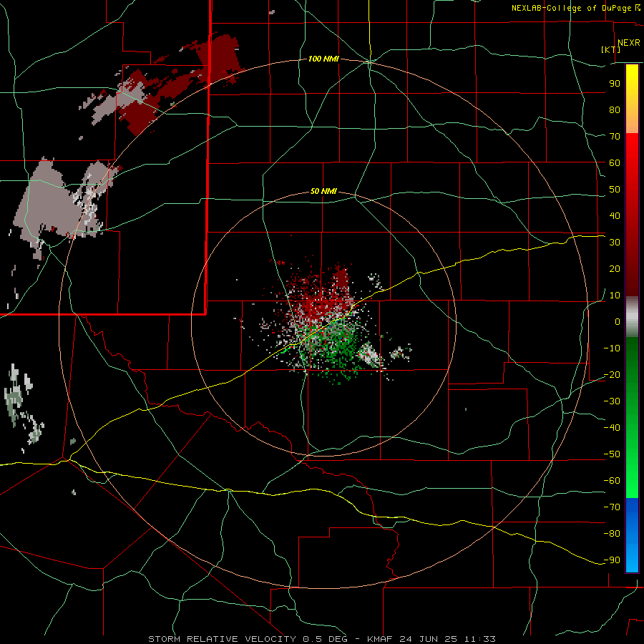Click the -50 value on velocity scale
The height and width of the screenshot is (644, 644).
[612, 454]
